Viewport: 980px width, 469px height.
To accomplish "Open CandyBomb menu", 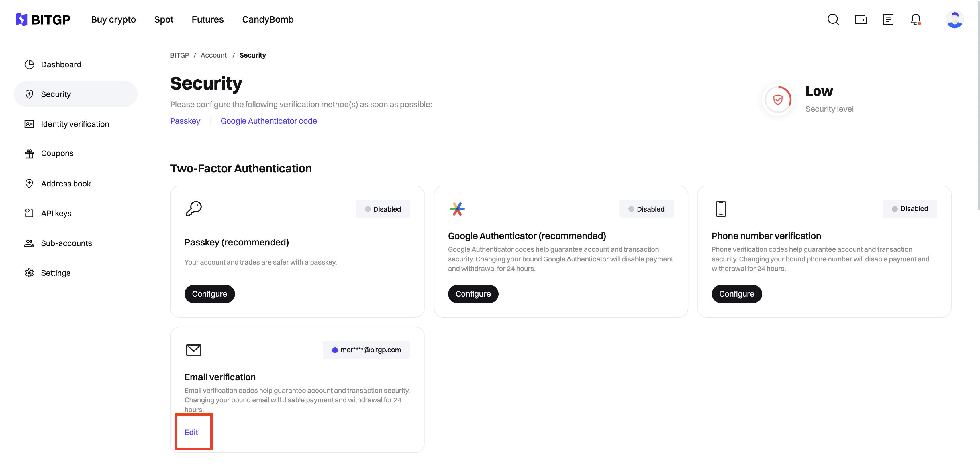I will pyautogui.click(x=268, y=19).
